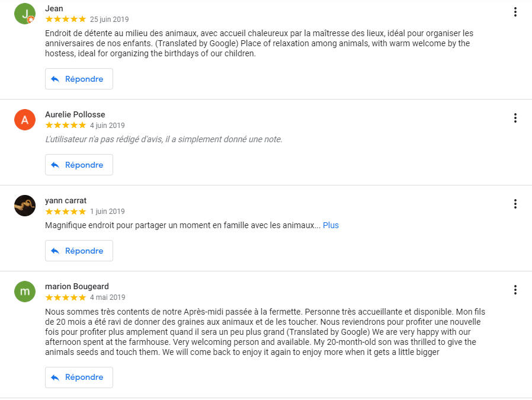Click the five-star rating on Jean's review
The image size is (532, 400).
point(66,20)
